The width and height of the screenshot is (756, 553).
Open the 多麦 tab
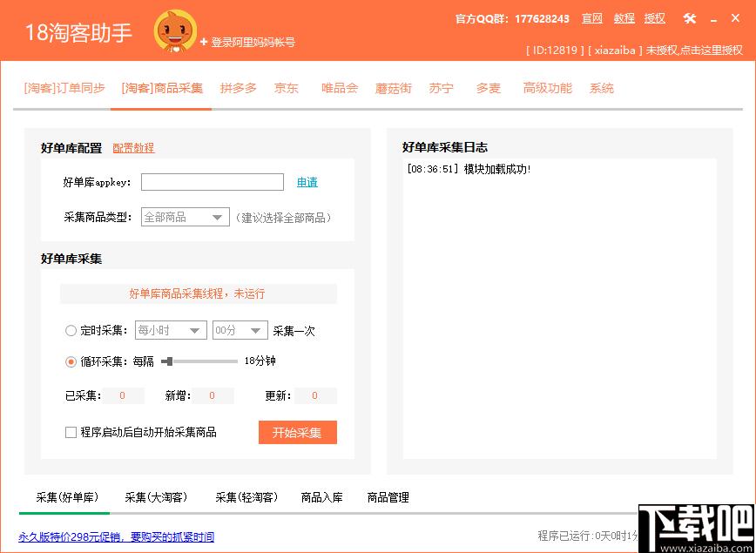489,88
